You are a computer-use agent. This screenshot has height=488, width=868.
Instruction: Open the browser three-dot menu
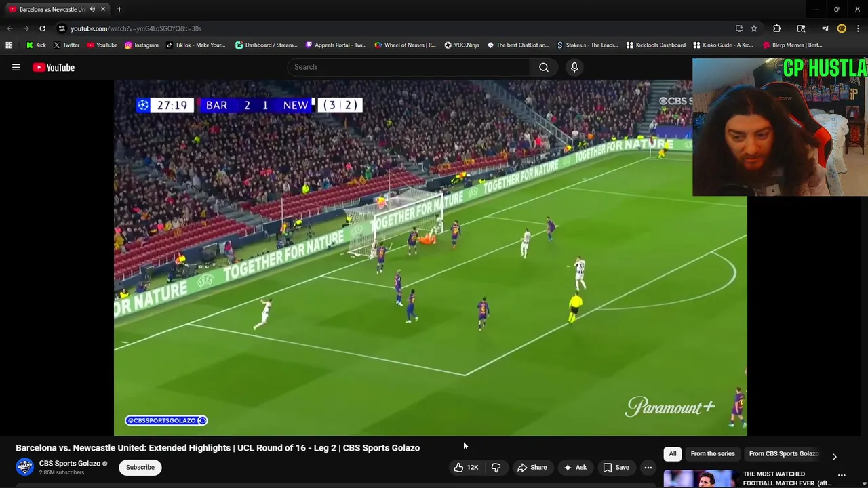[858, 28]
